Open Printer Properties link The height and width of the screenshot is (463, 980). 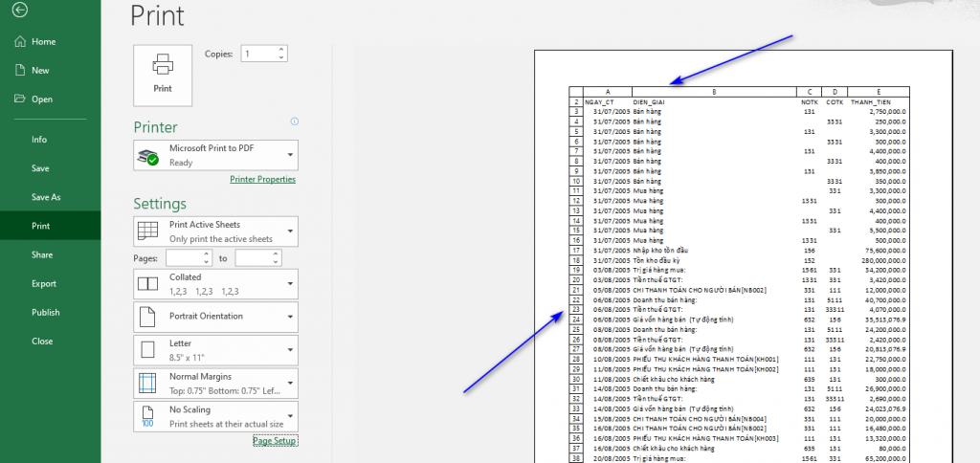(x=262, y=179)
